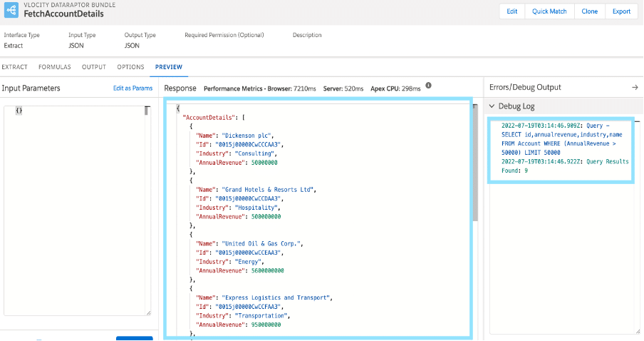The image size is (644, 341).
Task: Click the "AccountDetails" key in response
Action: tap(209, 118)
